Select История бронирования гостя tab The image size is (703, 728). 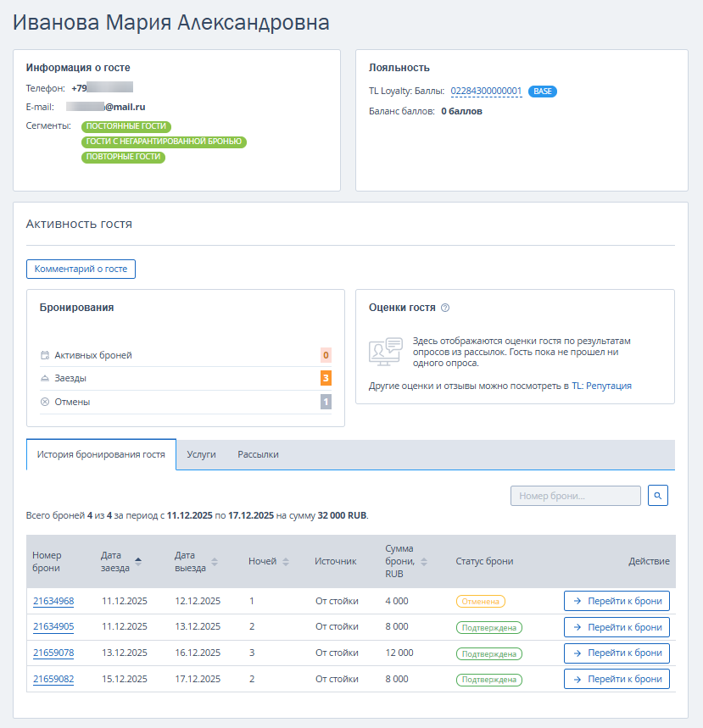coord(101,454)
